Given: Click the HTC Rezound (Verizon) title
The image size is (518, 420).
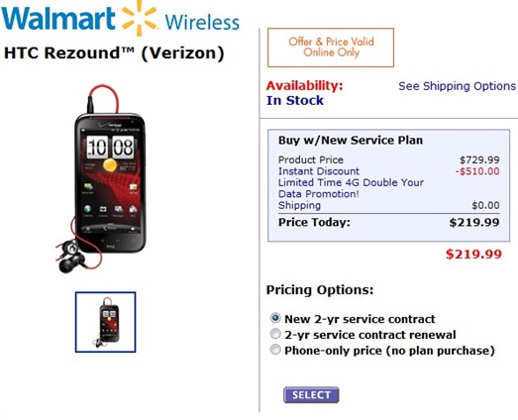Looking at the screenshot, I should click(114, 52).
